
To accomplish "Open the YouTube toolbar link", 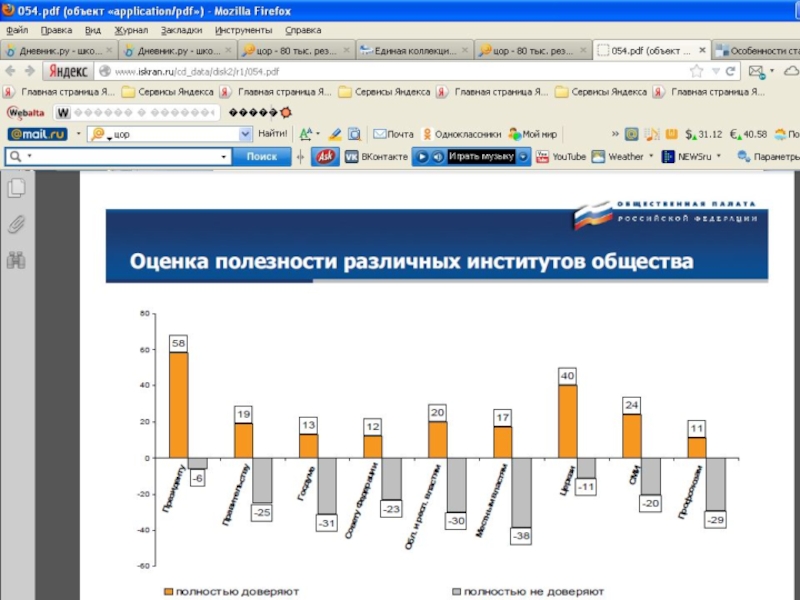I will (x=561, y=157).
